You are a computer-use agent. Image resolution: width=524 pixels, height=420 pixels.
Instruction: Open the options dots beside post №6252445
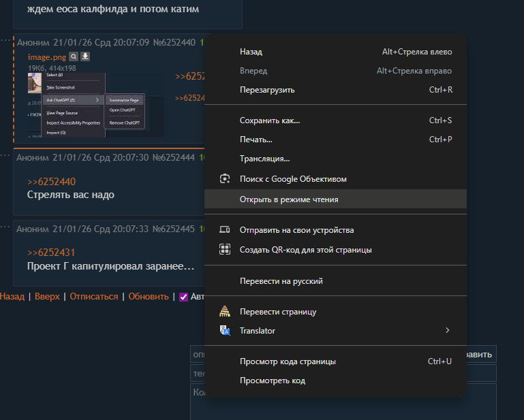[x=5, y=227]
